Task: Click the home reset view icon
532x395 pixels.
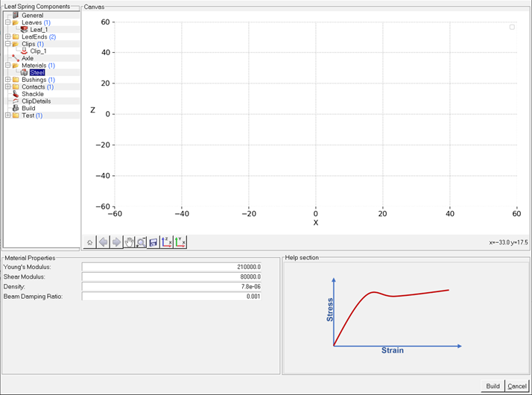Action: tap(89, 242)
